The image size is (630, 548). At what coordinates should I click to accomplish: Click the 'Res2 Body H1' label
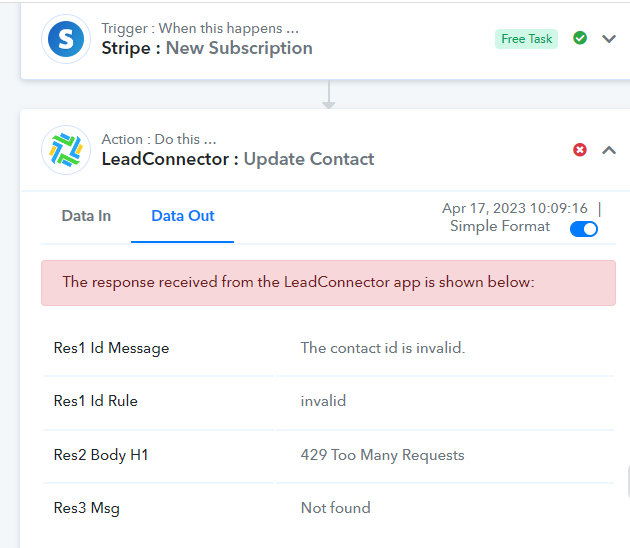coord(101,455)
